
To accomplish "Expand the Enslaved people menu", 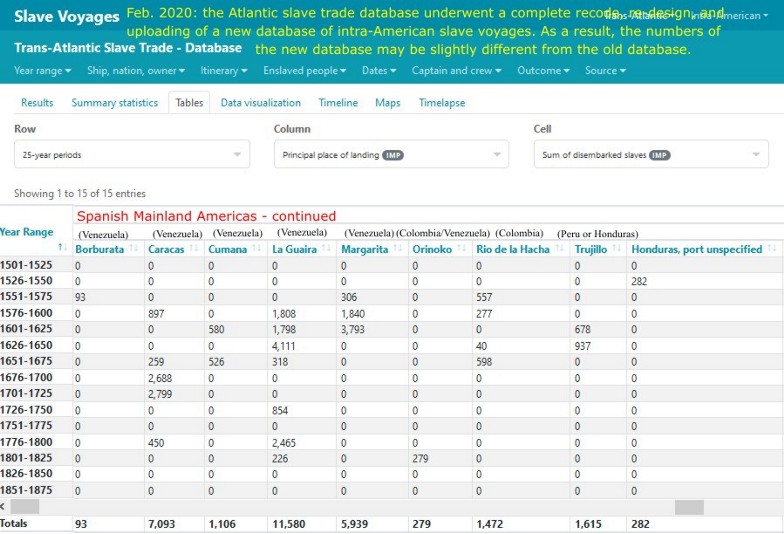I will pos(305,71).
